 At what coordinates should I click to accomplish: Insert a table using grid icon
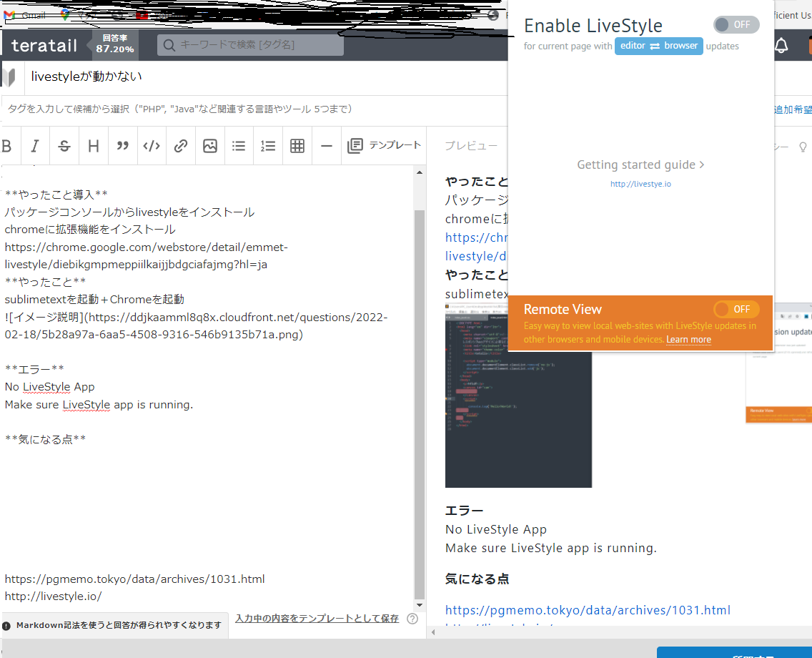297,146
